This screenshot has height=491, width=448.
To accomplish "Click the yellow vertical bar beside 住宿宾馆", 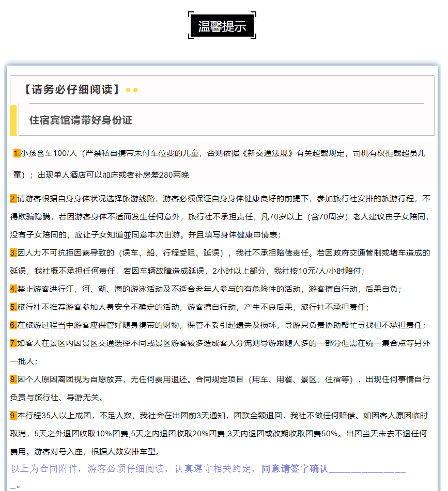I will (x=13, y=120).
